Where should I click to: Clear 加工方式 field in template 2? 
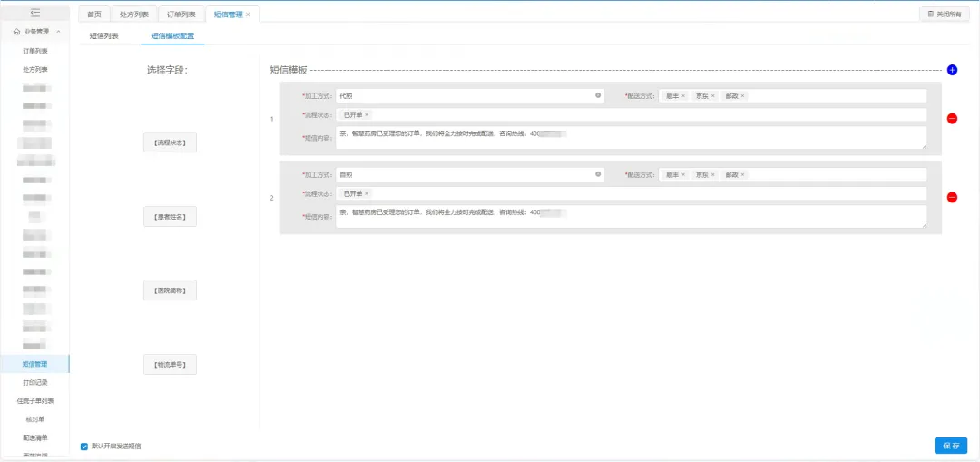point(598,174)
